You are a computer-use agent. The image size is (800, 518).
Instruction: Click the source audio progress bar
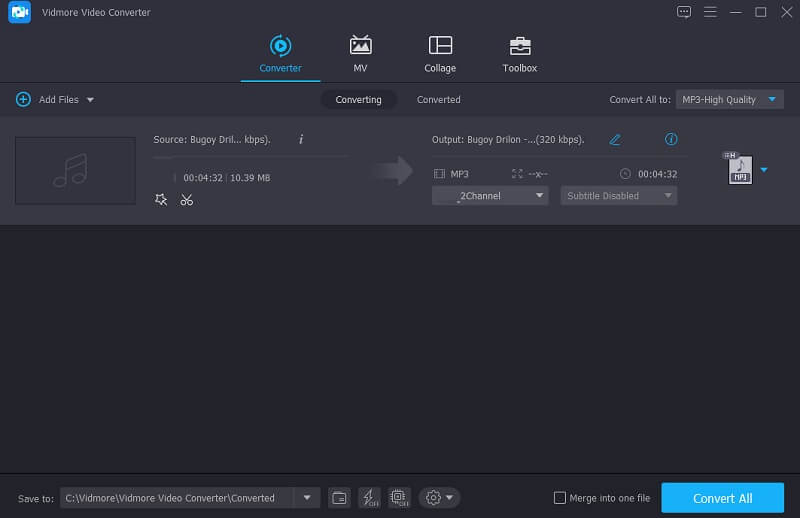pyautogui.click(x=250, y=157)
